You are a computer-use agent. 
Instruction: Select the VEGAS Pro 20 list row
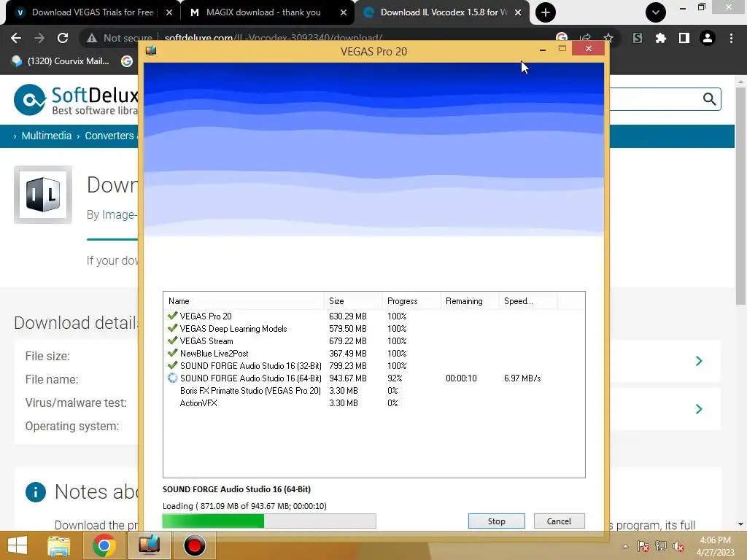tap(374, 316)
